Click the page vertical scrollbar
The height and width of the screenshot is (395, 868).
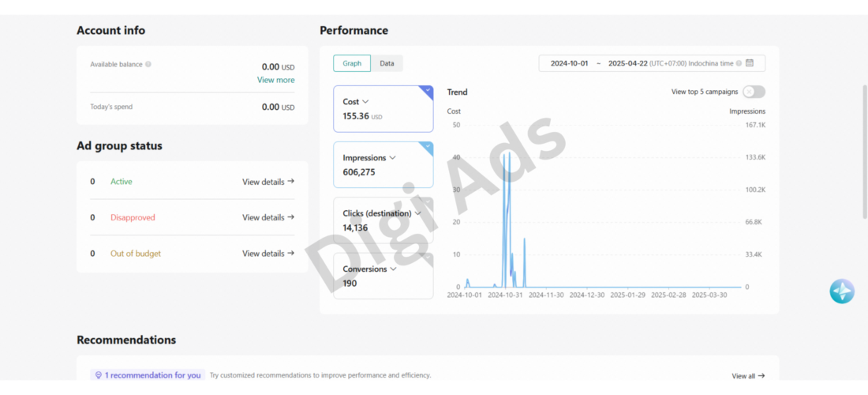click(865, 151)
